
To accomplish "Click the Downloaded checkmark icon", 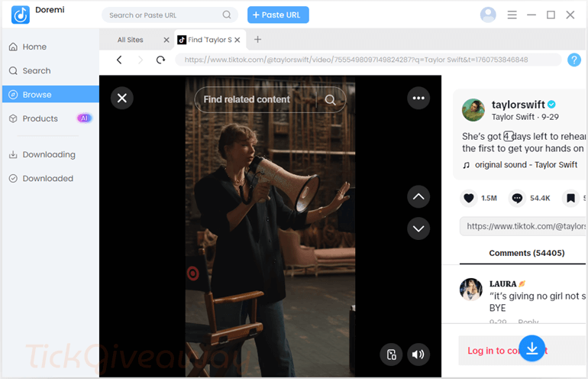I will point(13,179).
